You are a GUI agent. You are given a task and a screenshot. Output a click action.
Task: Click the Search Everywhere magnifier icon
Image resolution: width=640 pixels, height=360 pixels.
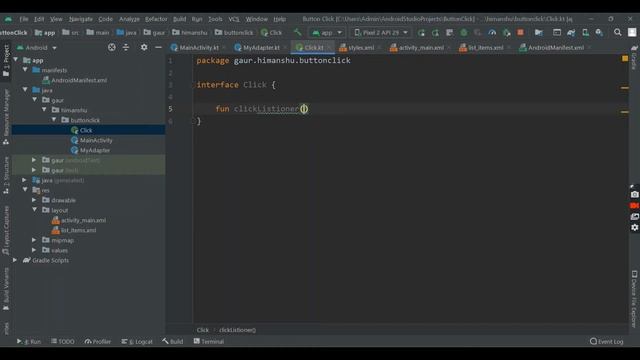[618, 32]
